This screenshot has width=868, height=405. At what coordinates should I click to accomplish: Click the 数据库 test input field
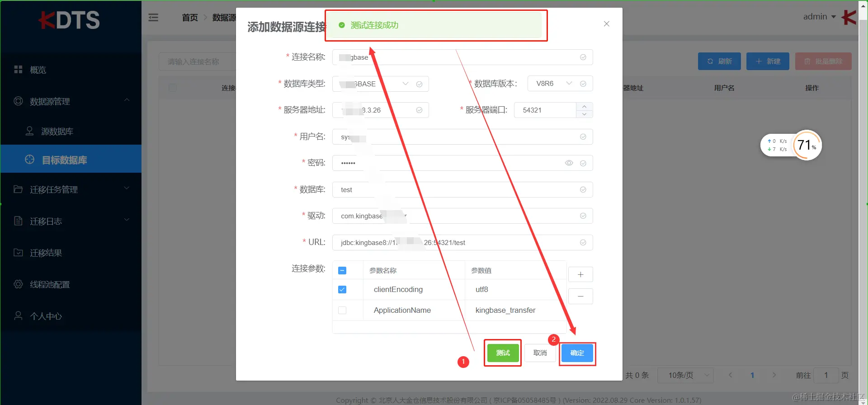pos(462,189)
